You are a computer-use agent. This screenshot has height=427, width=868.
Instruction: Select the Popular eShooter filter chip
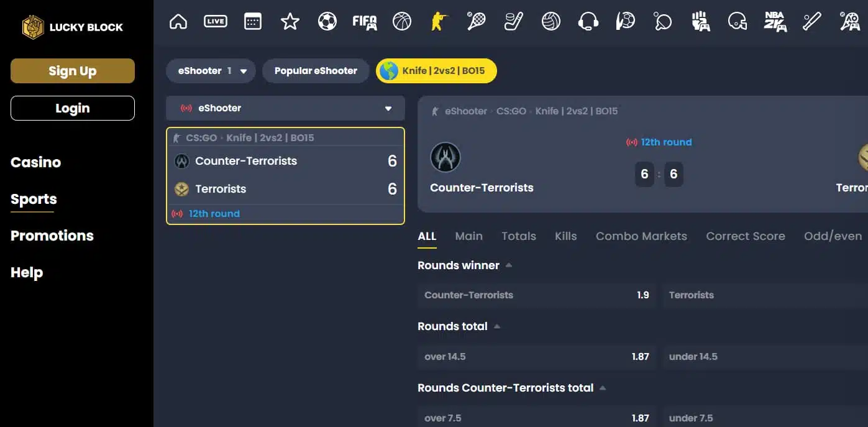click(316, 71)
